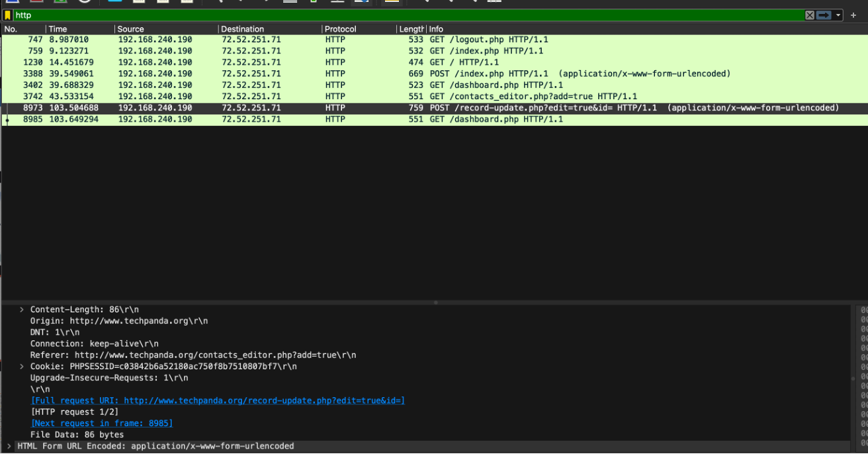Sort packets by Info column
Screen dimensions: 868x454
coord(646,29)
